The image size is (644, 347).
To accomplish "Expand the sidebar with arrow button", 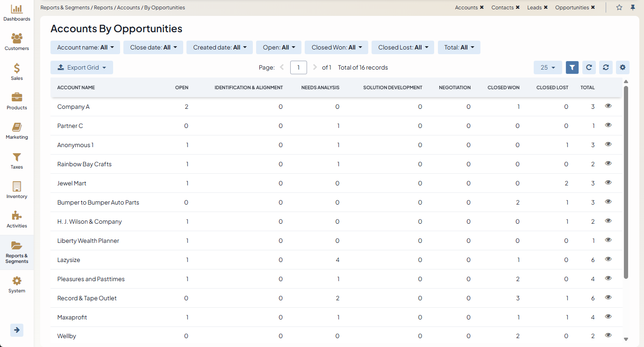I will point(17,330).
